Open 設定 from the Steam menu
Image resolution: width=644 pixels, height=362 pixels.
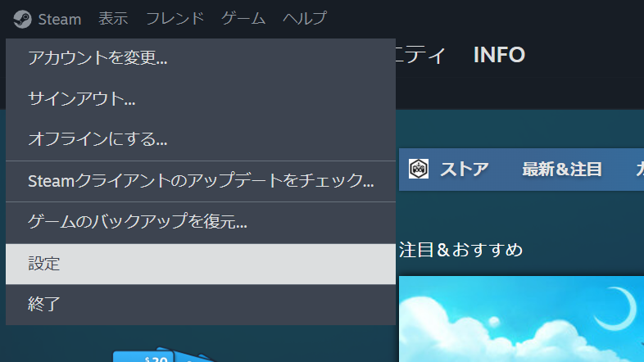[201, 264]
